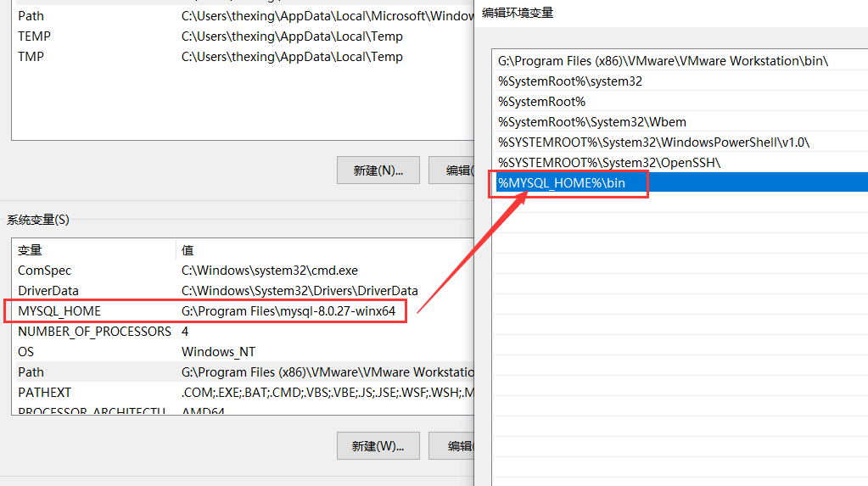
Task: Click 变量 column header in system variables
Action: click(x=93, y=250)
